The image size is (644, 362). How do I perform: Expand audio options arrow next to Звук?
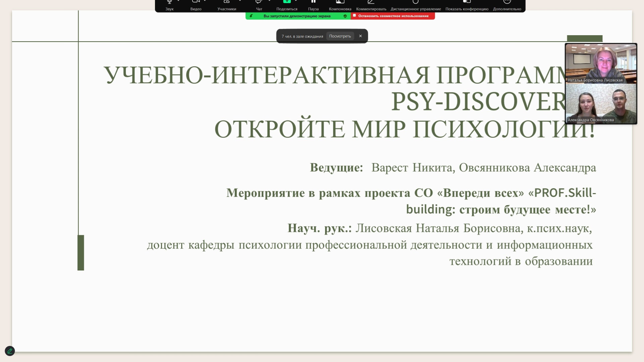178,1
